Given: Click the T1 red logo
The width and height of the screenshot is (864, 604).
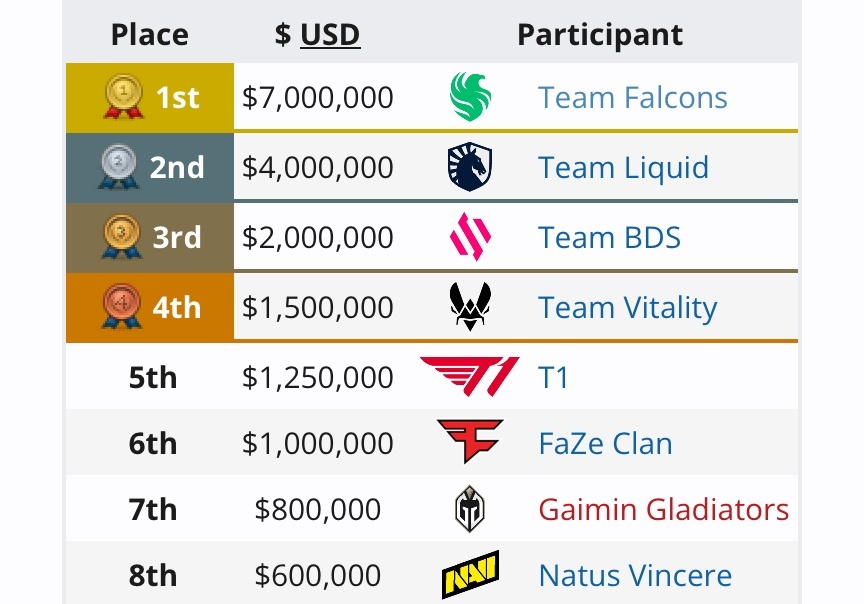Looking at the screenshot, I should point(470,377).
